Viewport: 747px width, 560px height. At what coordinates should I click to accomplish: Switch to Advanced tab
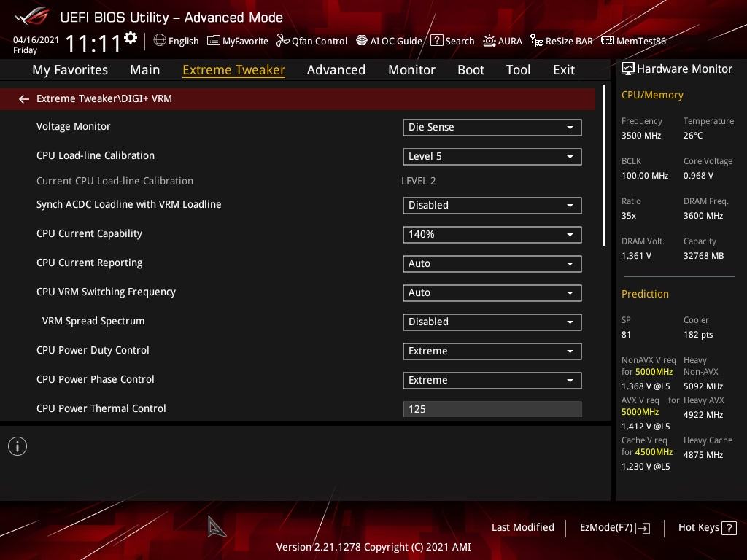coord(336,70)
